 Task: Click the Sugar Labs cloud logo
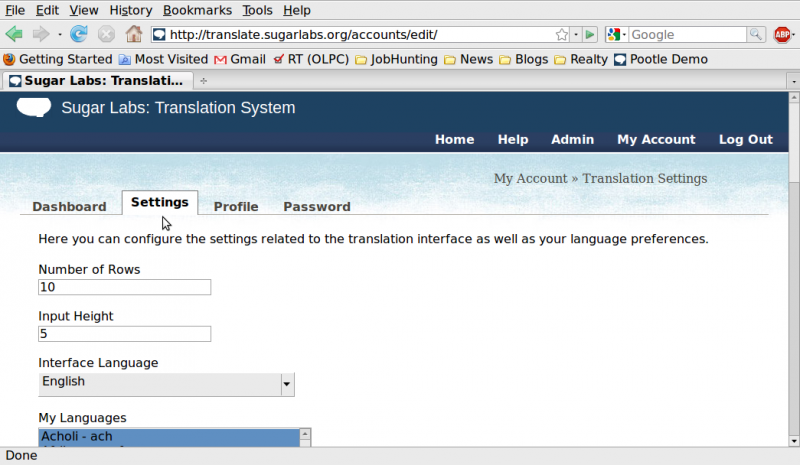point(33,108)
